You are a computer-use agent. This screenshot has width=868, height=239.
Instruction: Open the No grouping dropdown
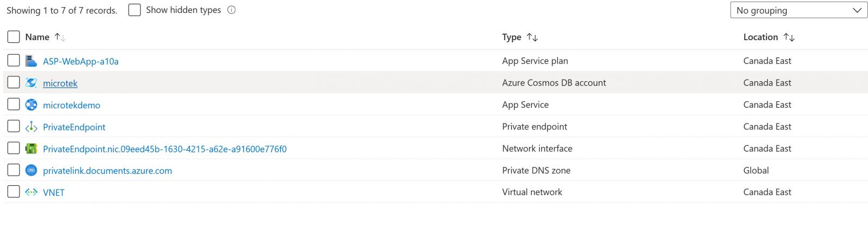(798, 10)
